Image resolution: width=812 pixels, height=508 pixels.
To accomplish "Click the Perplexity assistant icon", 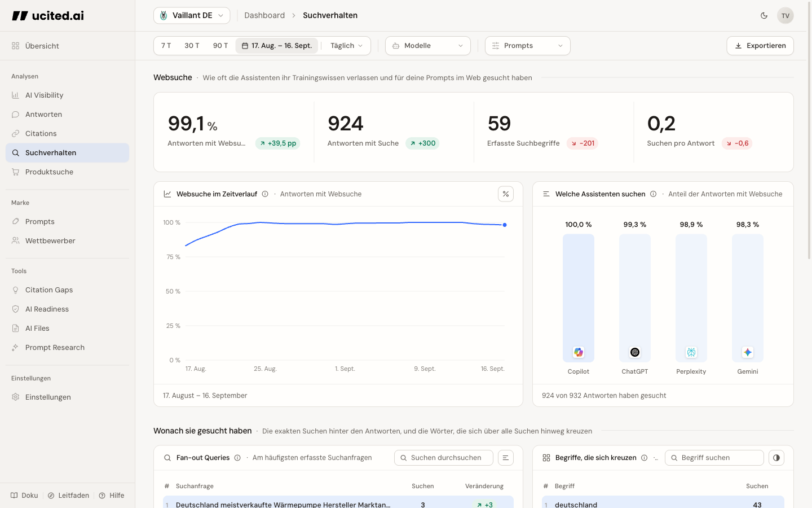I will pyautogui.click(x=691, y=352).
